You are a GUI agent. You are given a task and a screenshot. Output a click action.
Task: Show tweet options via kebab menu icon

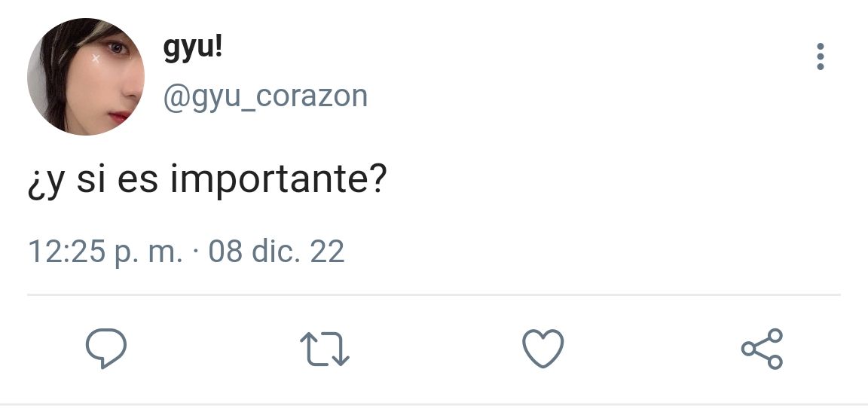click(x=820, y=56)
